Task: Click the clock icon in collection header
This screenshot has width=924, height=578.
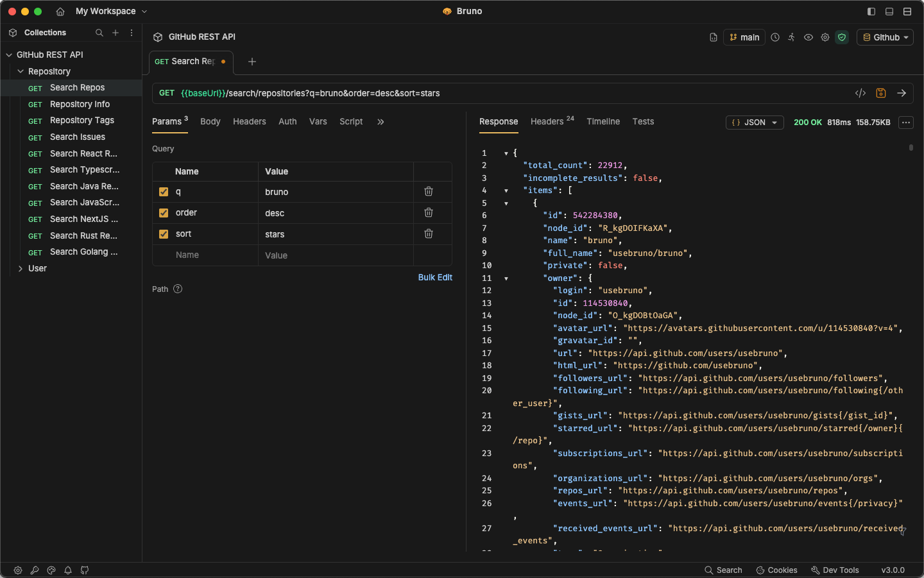Action: pyautogui.click(x=775, y=37)
